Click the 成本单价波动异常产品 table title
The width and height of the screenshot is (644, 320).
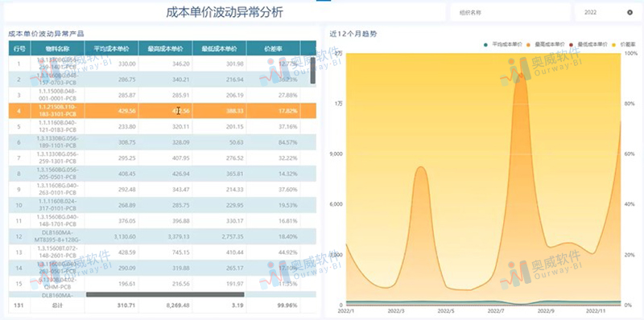47,34
